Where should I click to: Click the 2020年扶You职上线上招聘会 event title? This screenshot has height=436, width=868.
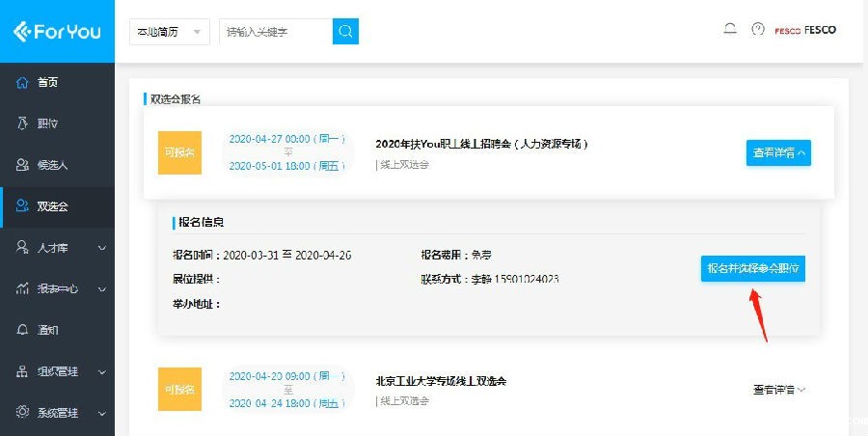[x=481, y=144]
